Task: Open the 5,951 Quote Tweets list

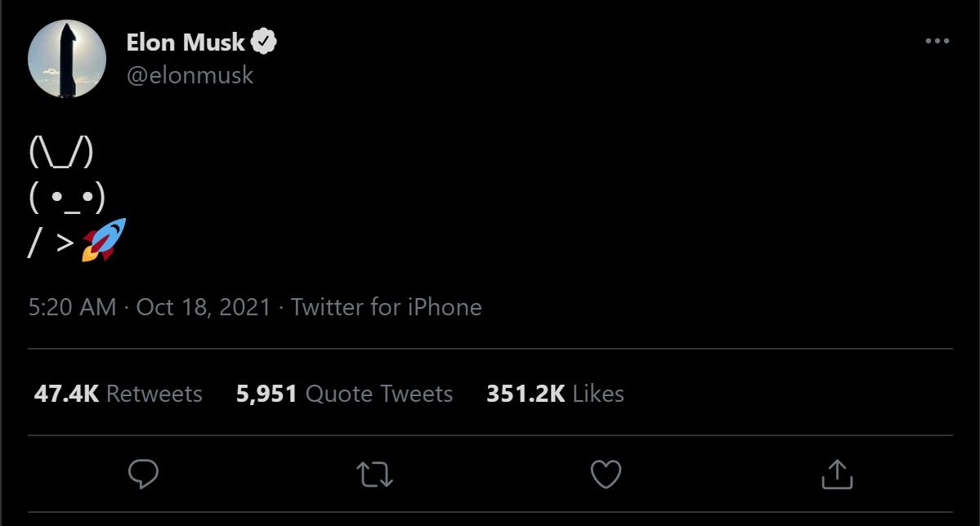Action: click(x=343, y=394)
